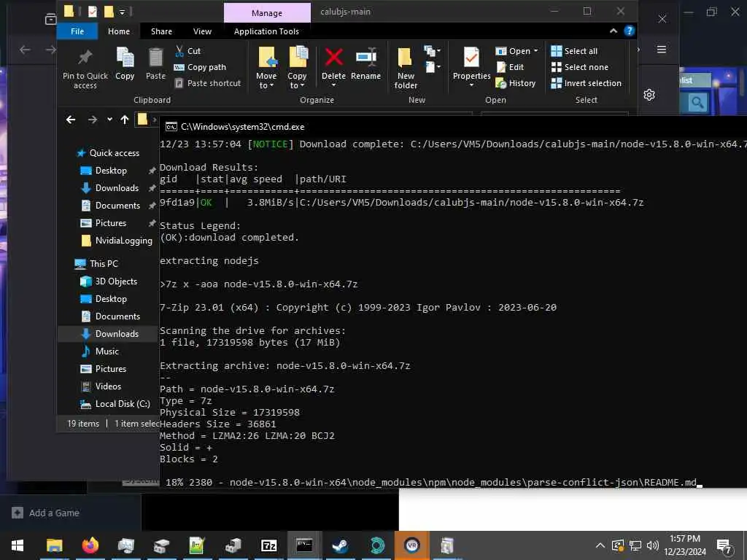Go back using Explorer's back arrow

71,120
